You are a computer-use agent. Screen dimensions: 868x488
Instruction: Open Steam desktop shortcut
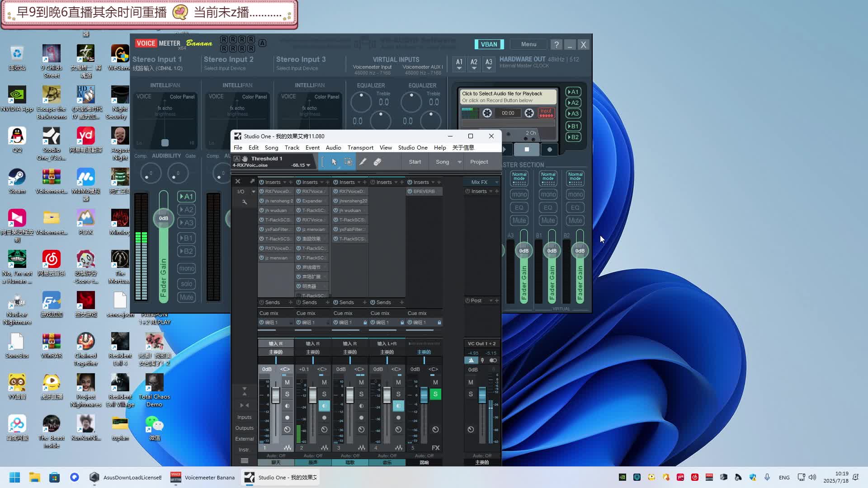(17, 182)
